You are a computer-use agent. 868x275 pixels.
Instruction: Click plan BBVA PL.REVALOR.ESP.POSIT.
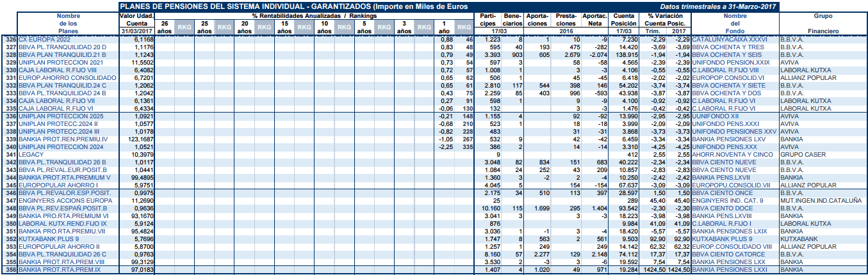coord(64,192)
